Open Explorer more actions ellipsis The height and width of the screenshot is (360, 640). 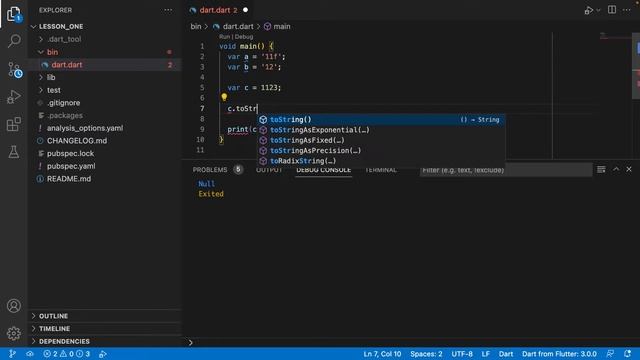[168, 10]
